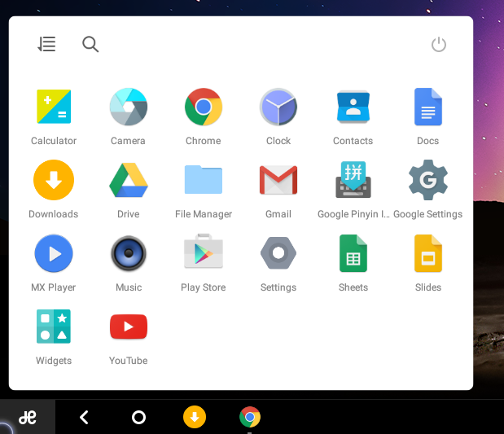Launch the Camera app
Screen dimensions: 504x434
point(129,107)
